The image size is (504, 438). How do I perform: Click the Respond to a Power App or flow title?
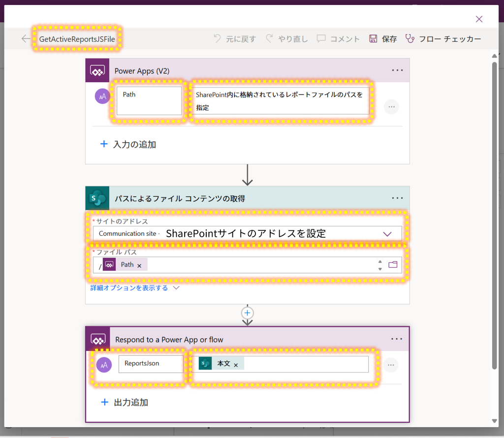click(x=169, y=340)
